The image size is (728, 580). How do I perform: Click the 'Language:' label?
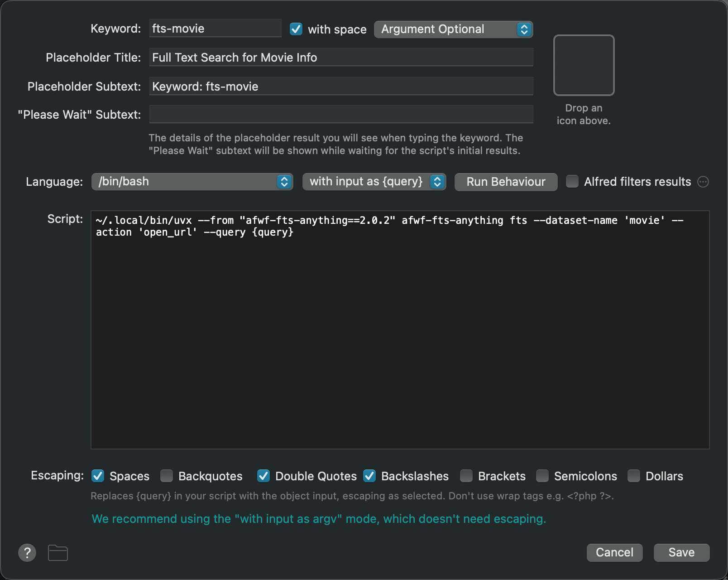click(54, 182)
